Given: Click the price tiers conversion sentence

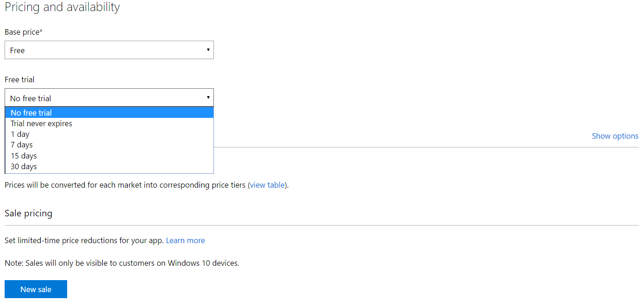Looking at the screenshot, I should [x=125, y=185].
